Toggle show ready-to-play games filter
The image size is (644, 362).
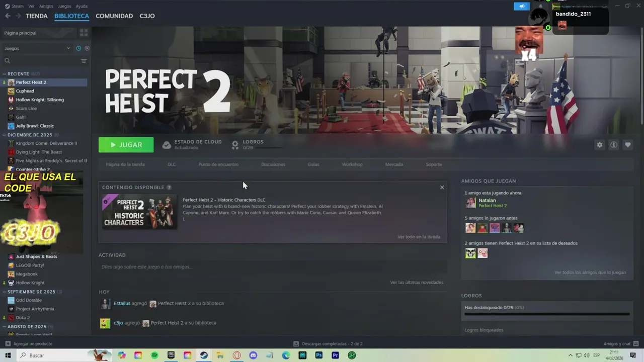(x=87, y=48)
